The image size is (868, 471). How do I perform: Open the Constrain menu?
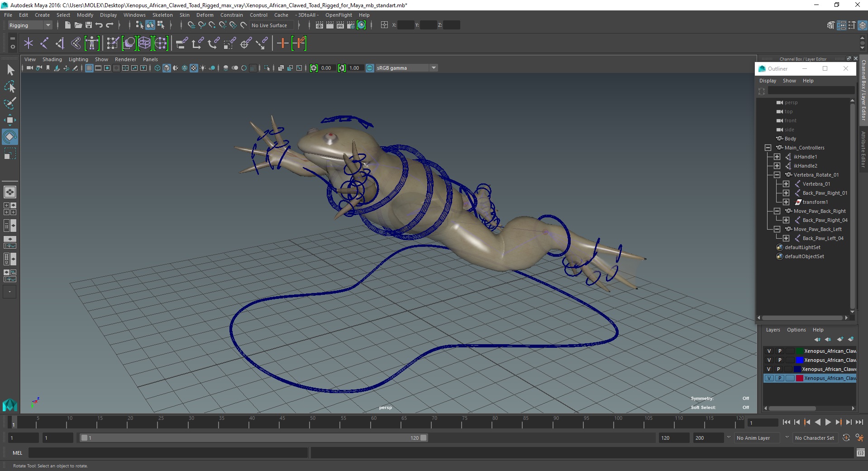tap(231, 15)
